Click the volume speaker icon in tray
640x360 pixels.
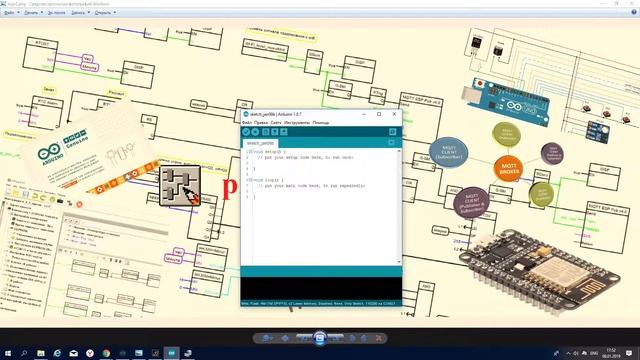click(x=576, y=353)
